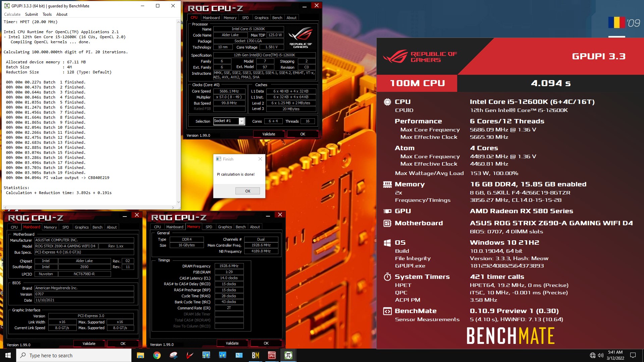Click Validate in Memory CPU-Z window
Image resolution: width=644 pixels, height=362 pixels.
pos(232,343)
